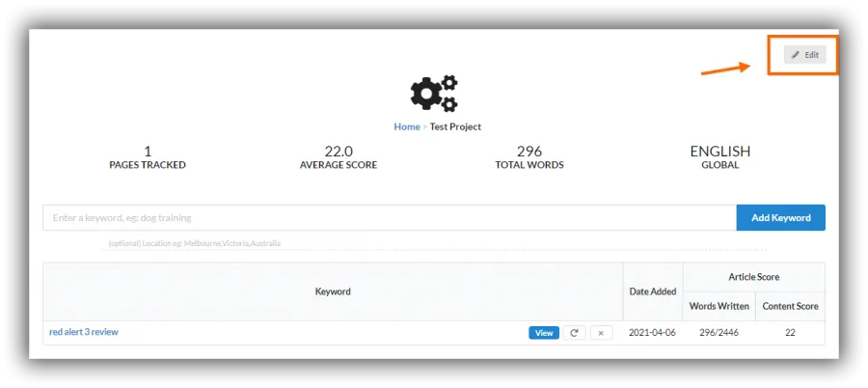Open the Home breadcrumb link
868x388 pixels.
(x=407, y=127)
